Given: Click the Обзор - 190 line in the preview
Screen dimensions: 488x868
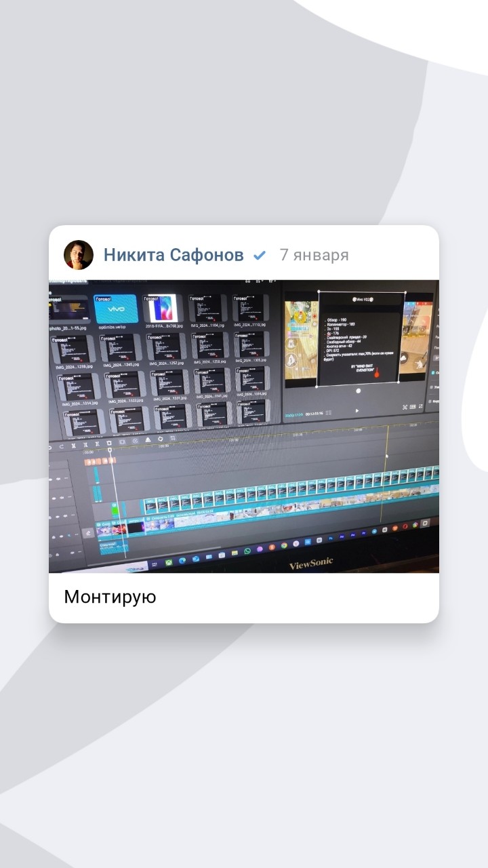Looking at the screenshot, I should coord(337,320).
